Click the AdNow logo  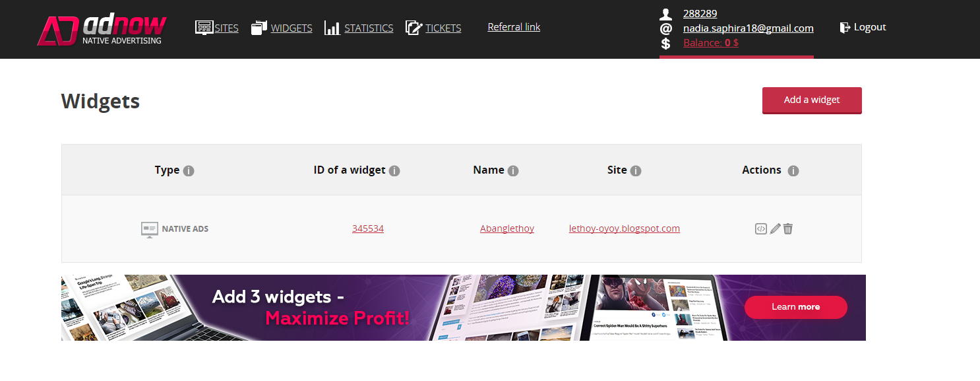tap(102, 30)
